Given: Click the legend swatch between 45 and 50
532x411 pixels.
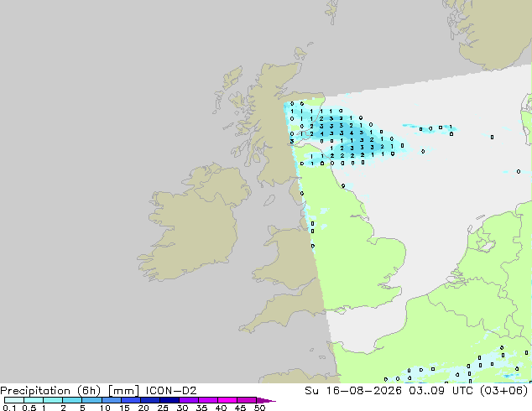Looking at the screenshot, I should pyautogui.click(x=247, y=400).
